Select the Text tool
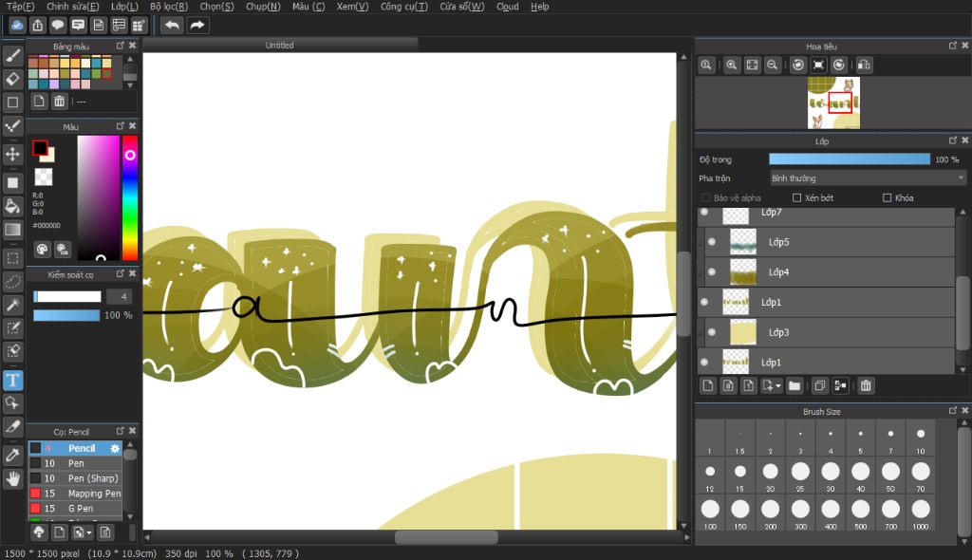This screenshot has width=972, height=560. click(x=12, y=381)
